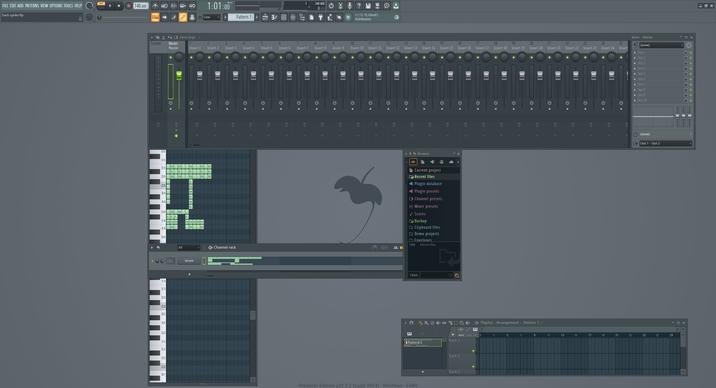This screenshot has width=716, height=388.
Task: Toggle loop recording icon
Action: (x=192, y=6)
